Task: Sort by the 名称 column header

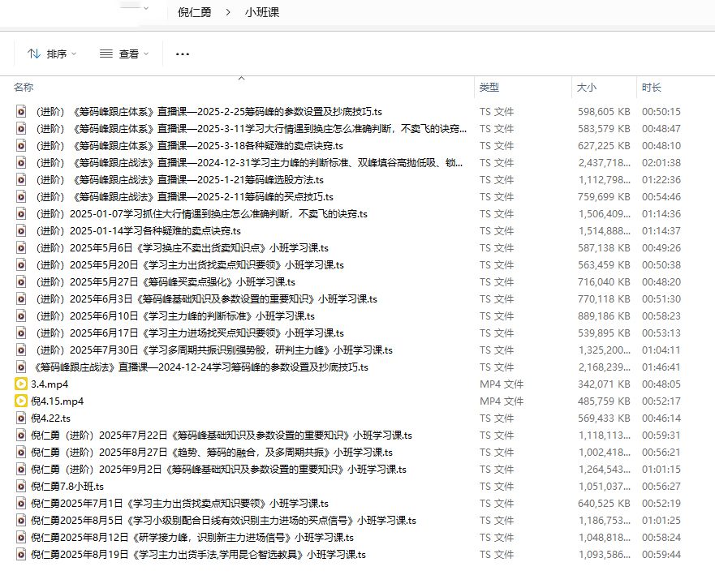Action: (24, 88)
